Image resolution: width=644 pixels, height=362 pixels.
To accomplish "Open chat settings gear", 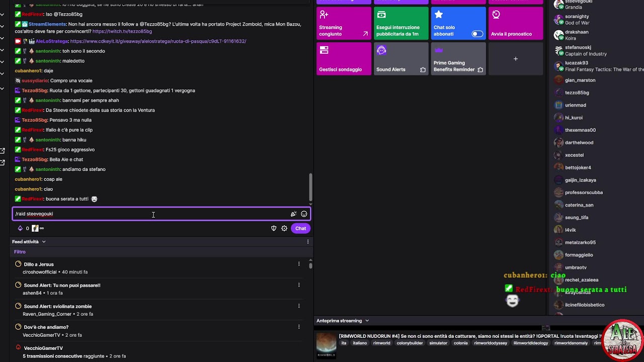I will coord(284,228).
